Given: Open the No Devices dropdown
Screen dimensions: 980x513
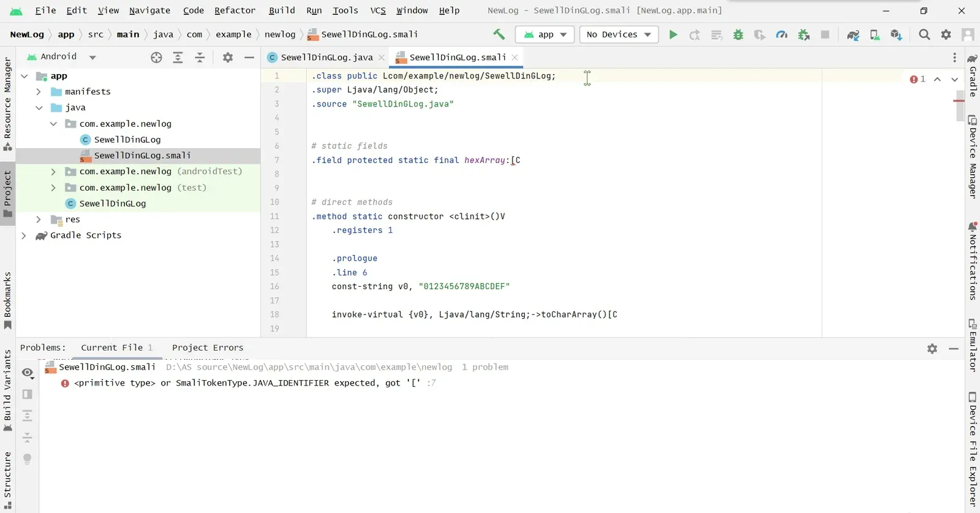Looking at the screenshot, I should (x=619, y=34).
